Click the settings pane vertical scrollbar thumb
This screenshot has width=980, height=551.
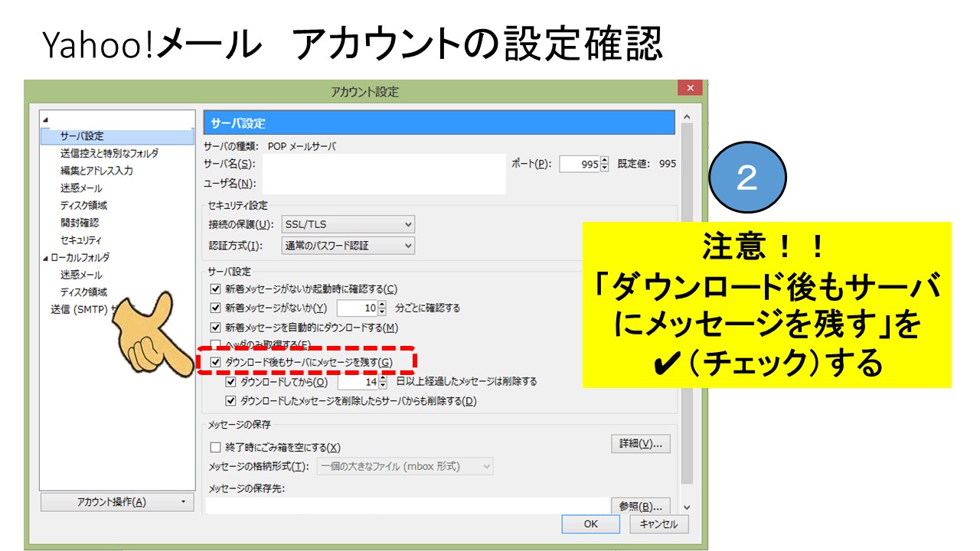685,302
